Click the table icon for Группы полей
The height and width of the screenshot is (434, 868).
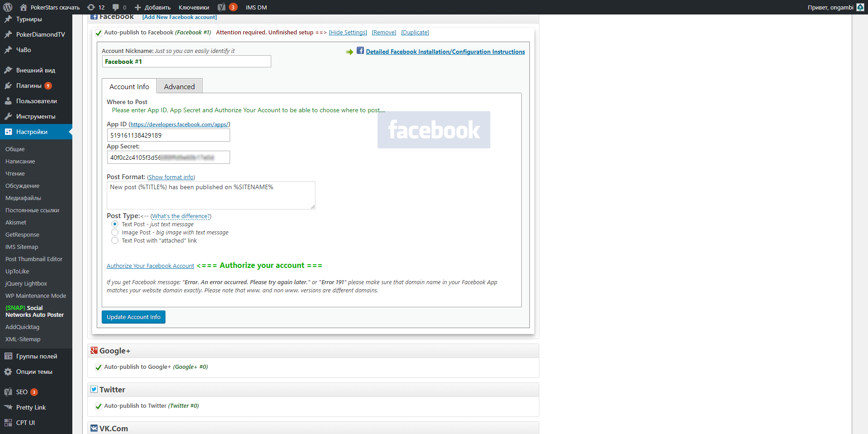pyautogui.click(x=8, y=356)
